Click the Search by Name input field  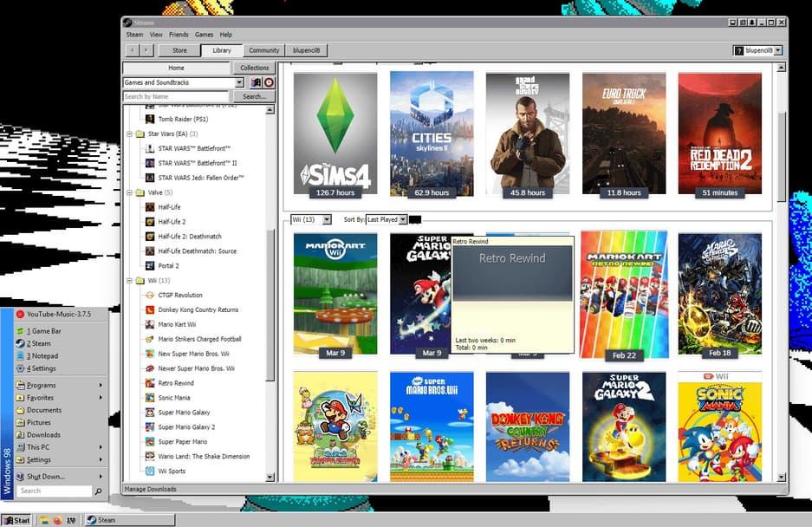(176, 96)
